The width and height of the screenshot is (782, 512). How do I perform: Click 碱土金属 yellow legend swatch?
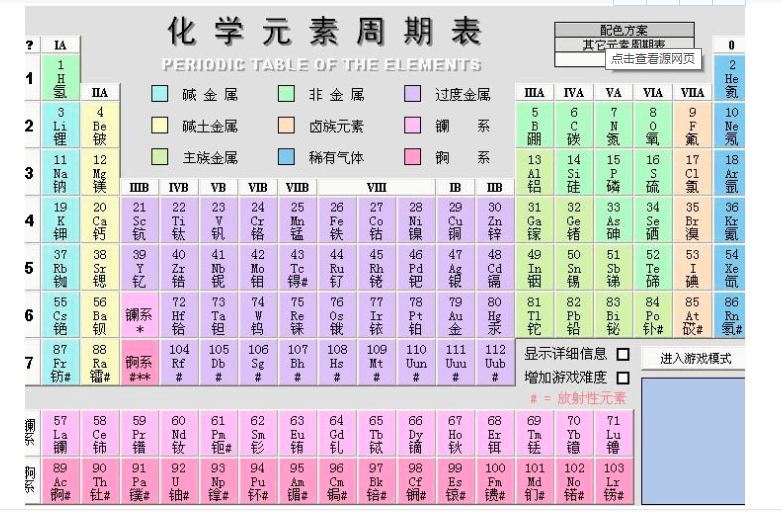160,125
